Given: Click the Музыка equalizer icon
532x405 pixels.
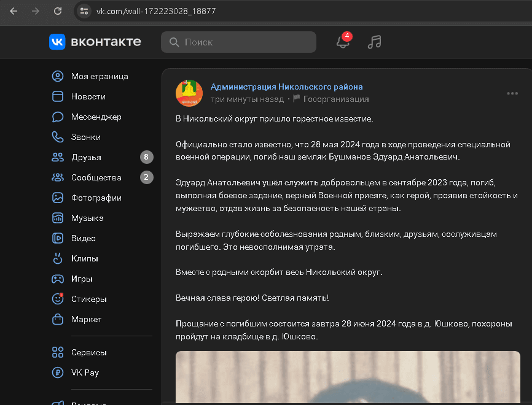Looking at the screenshot, I should coord(58,218).
